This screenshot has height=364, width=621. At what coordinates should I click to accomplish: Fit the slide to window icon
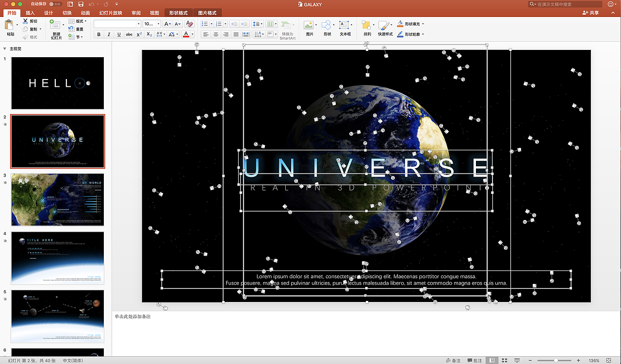pyautogui.click(x=608, y=361)
